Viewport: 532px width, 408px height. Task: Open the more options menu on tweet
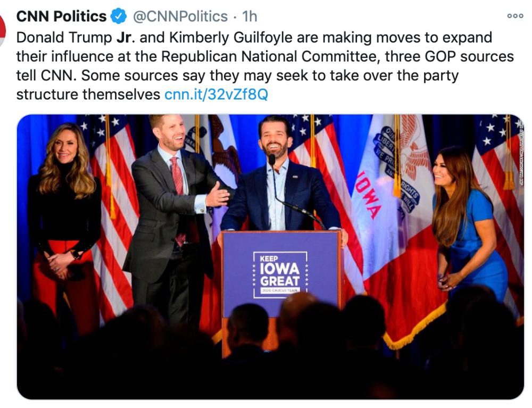[x=515, y=16]
